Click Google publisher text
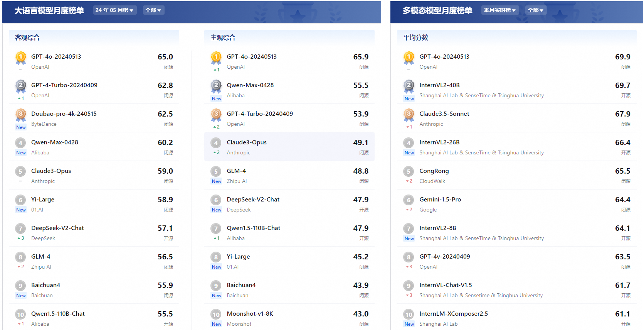The image size is (644, 330). coord(428,210)
